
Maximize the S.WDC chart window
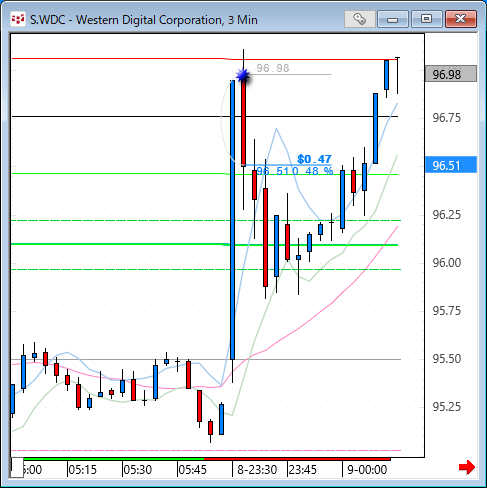point(426,19)
